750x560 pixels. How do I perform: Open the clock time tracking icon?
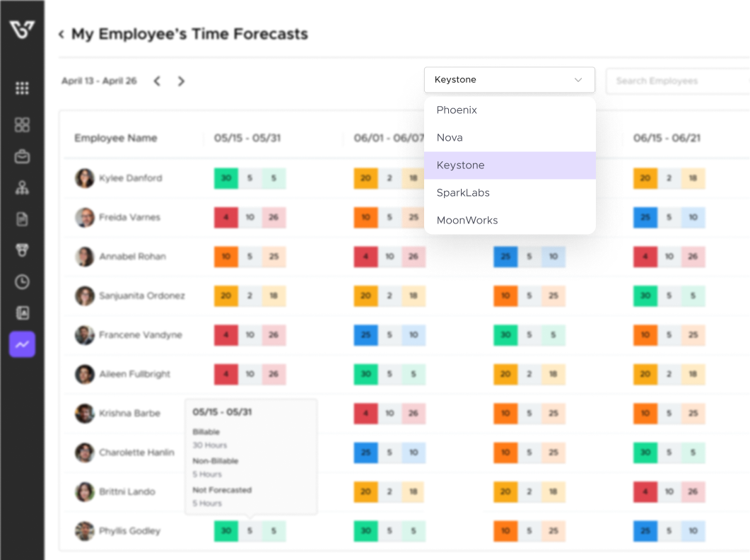tap(22, 282)
